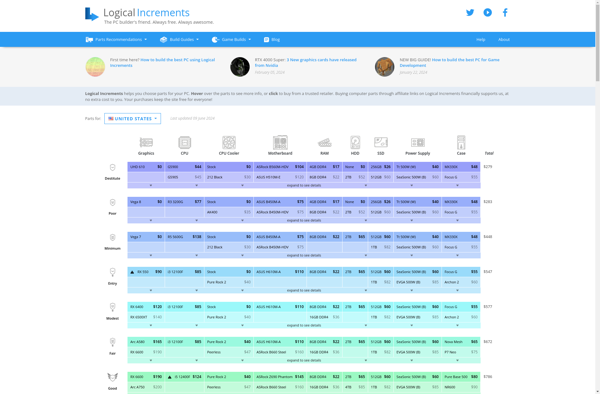Viewport: 600px width, 394px height.
Task: Expand details for the Poor tier
Action: click(x=304, y=220)
